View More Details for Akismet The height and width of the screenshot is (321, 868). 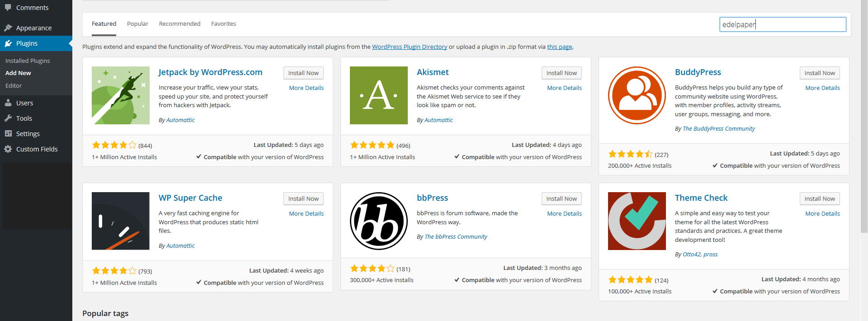564,88
